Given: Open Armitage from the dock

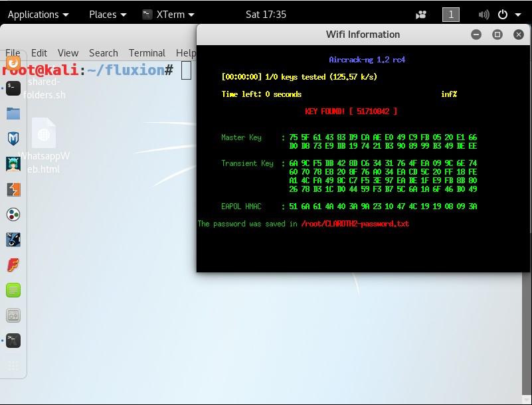Looking at the screenshot, I should [x=13, y=164].
